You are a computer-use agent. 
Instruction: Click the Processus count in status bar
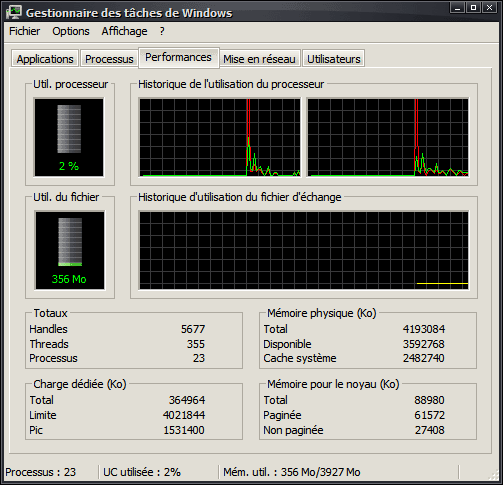click(x=41, y=472)
